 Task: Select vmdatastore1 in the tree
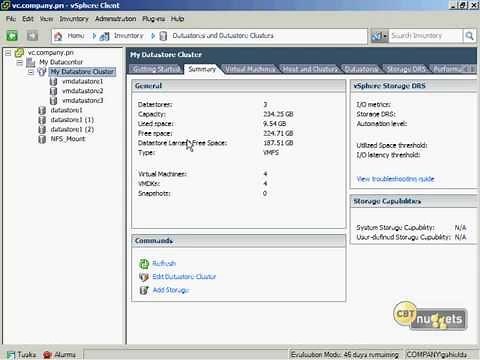pos(82,82)
